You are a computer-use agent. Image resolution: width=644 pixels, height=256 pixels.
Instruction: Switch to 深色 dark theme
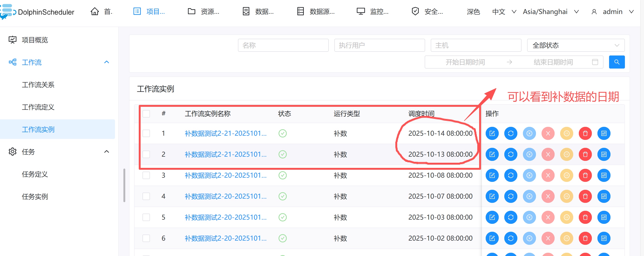473,12
